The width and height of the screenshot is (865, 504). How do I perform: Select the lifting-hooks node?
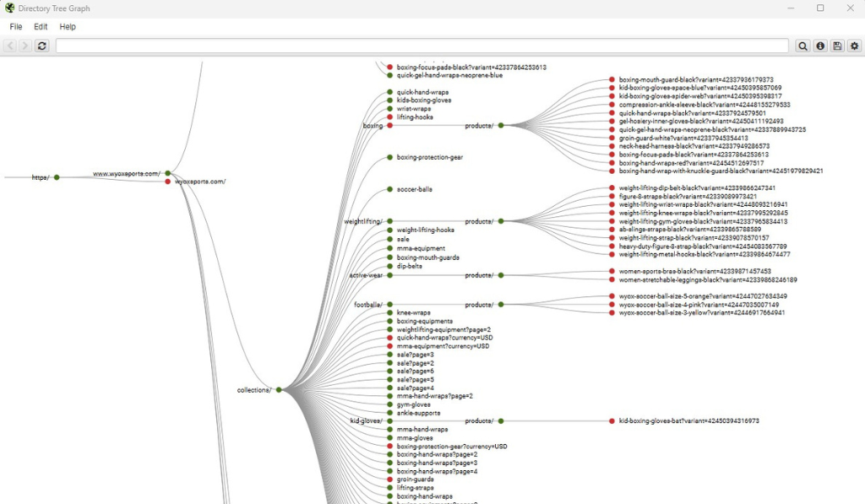click(x=390, y=117)
